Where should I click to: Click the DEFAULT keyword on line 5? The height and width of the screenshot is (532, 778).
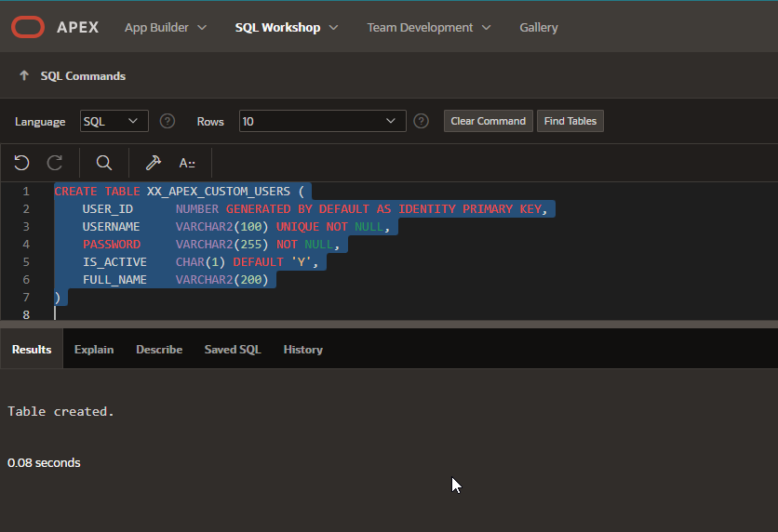[258, 261]
